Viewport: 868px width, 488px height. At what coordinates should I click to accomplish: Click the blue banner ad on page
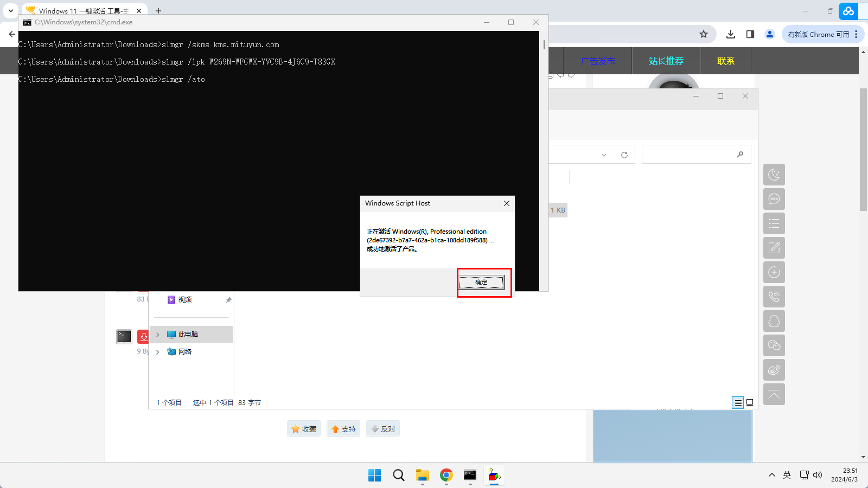point(673,436)
